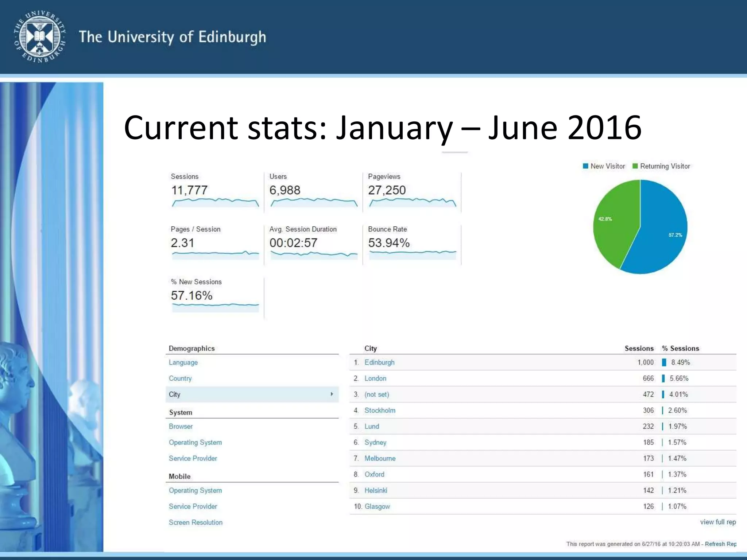Click the Refresh Report link

coord(720,544)
